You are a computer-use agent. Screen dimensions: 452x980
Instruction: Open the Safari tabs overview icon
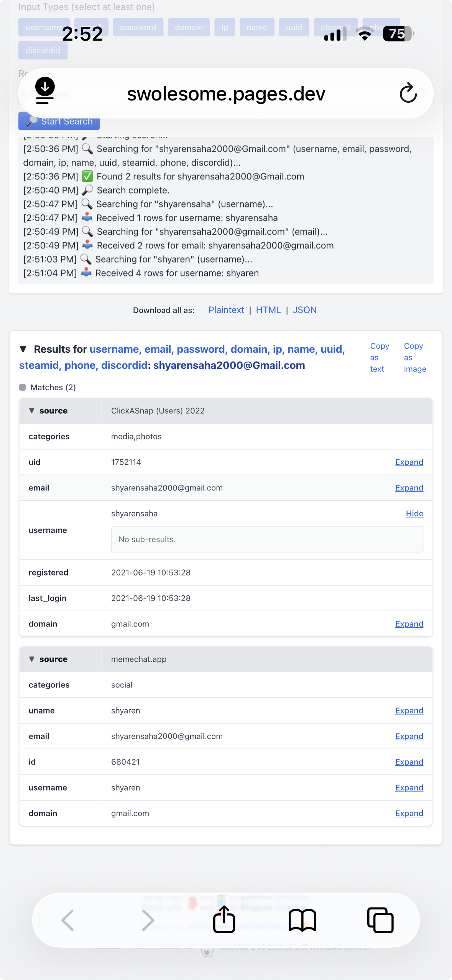coord(380,920)
